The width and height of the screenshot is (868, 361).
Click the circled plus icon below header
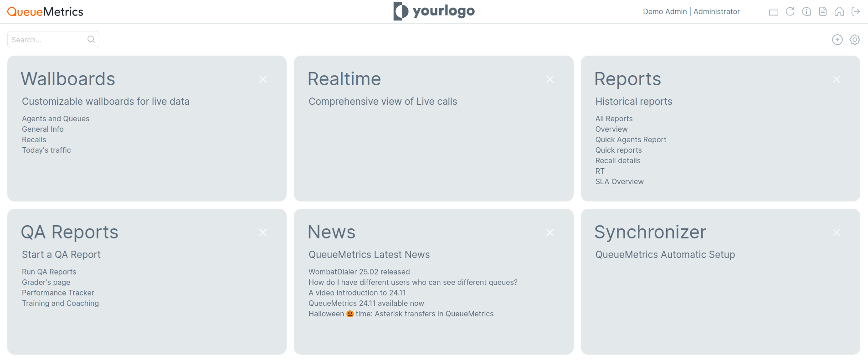[x=837, y=40]
